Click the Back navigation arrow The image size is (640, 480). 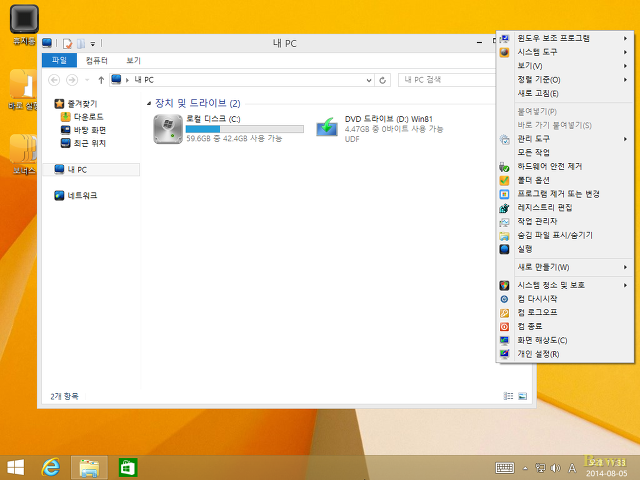point(54,80)
